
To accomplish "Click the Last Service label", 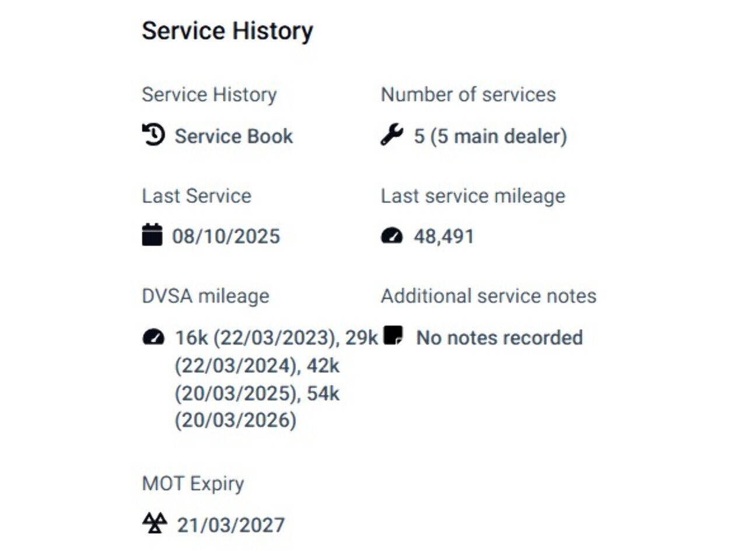I will pos(197,196).
